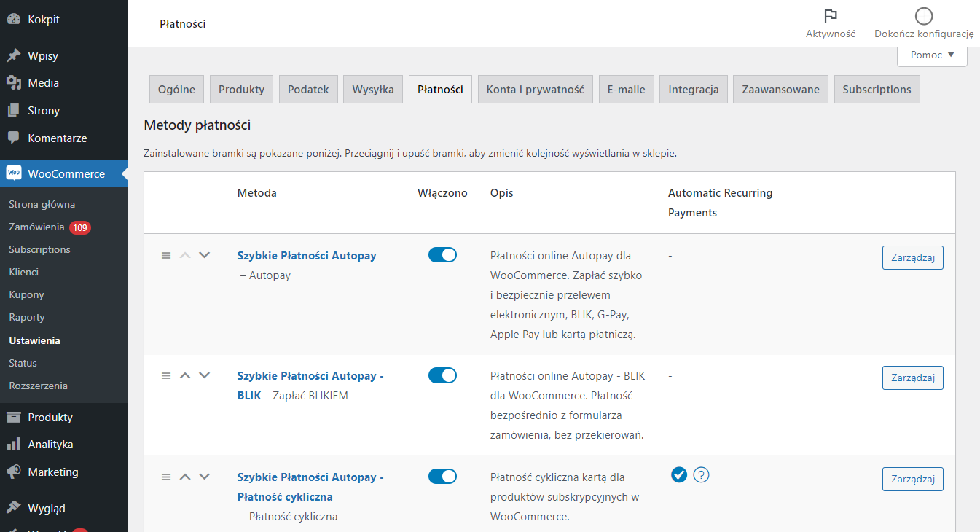Move Płatność cykliczna gateway down
980x532 pixels.
(x=204, y=477)
